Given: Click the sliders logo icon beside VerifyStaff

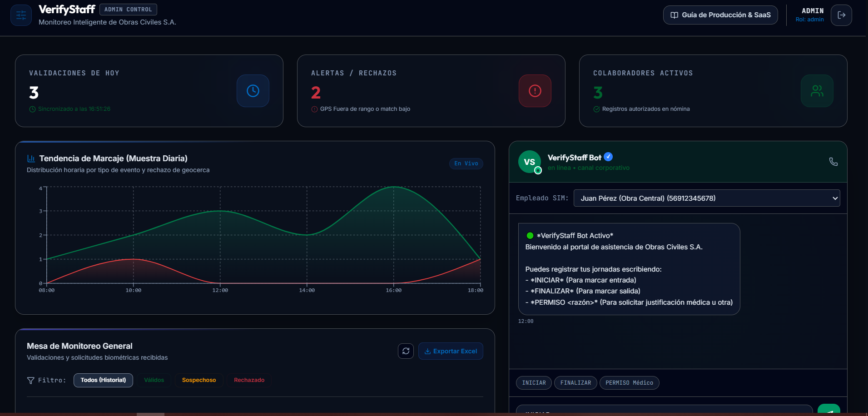Looking at the screenshot, I should click(x=21, y=15).
